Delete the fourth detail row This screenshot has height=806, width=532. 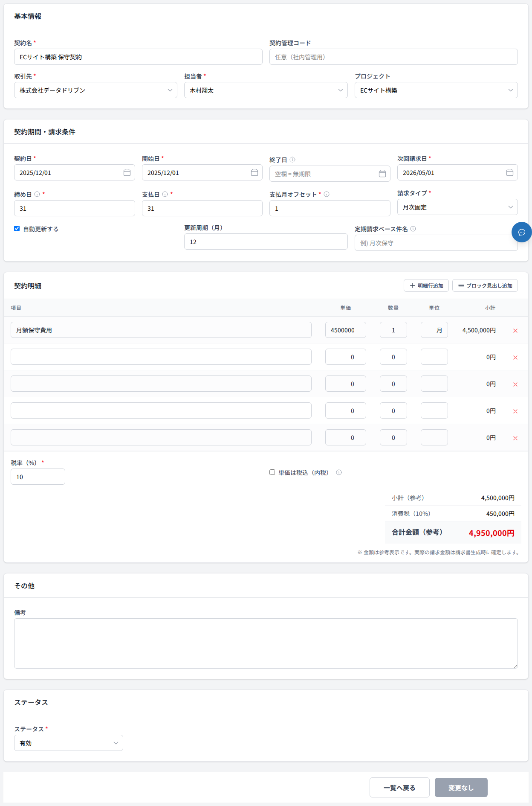(x=515, y=411)
